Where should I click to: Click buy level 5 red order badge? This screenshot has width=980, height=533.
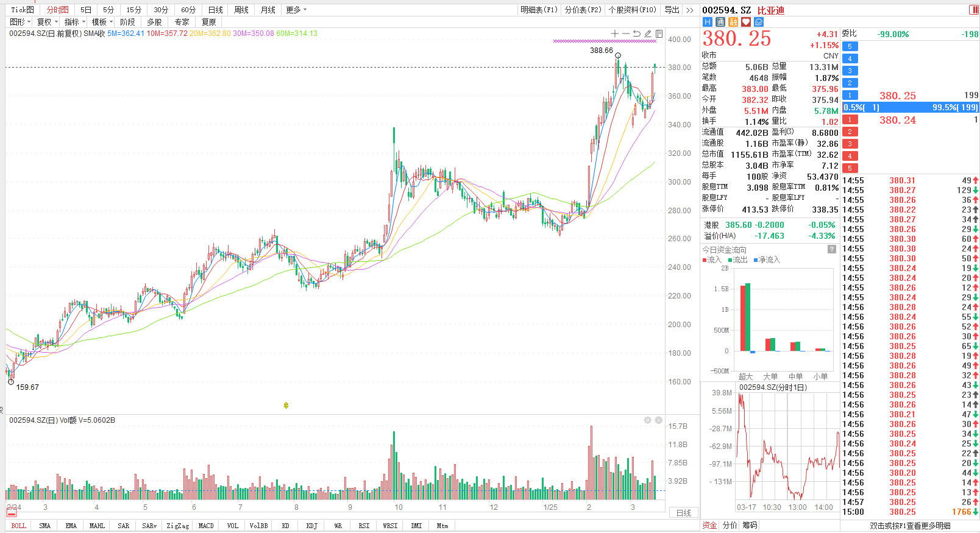tap(850, 168)
